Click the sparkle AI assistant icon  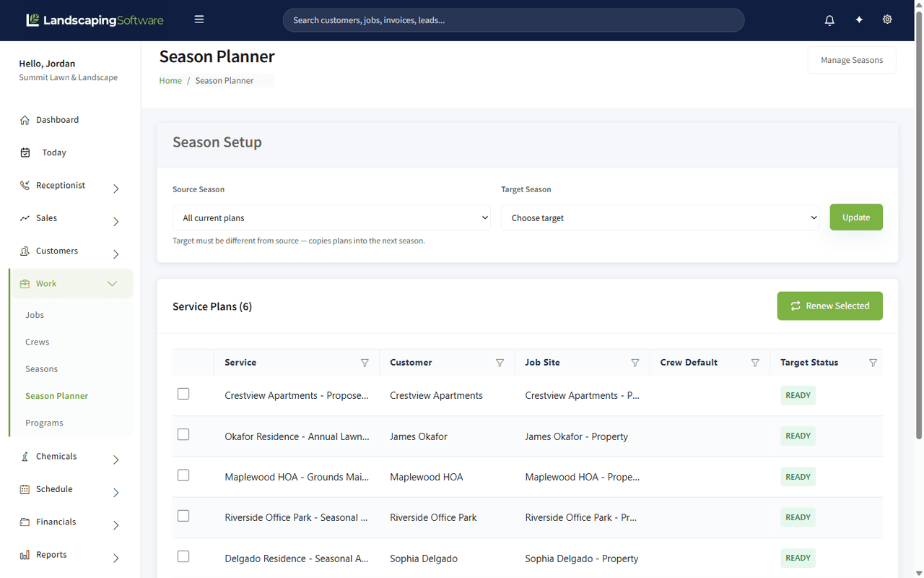click(859, 20)
